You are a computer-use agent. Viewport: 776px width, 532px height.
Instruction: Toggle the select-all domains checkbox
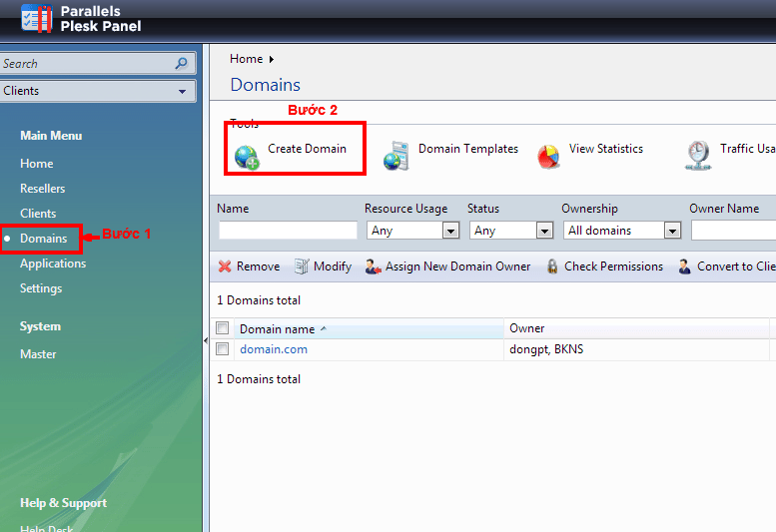click(223, 328)
